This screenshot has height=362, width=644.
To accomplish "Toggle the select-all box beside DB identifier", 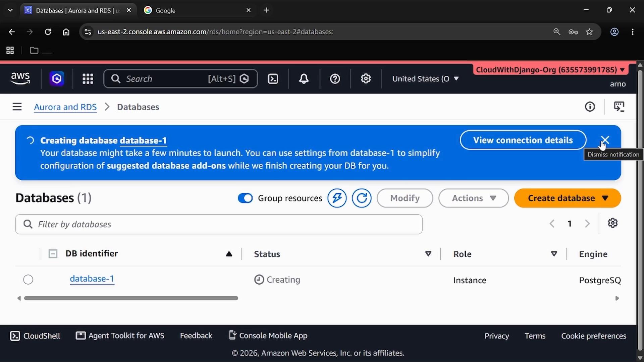I will pyautogui.click(x=53, y=254).
